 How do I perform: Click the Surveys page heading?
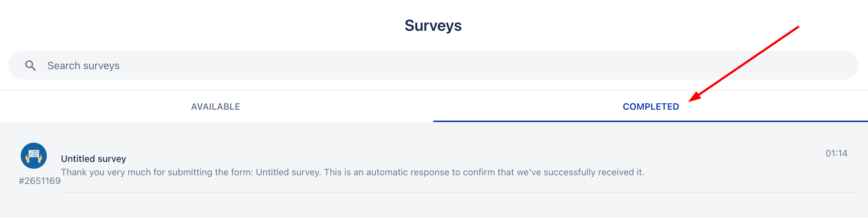[x=433, y=26]
